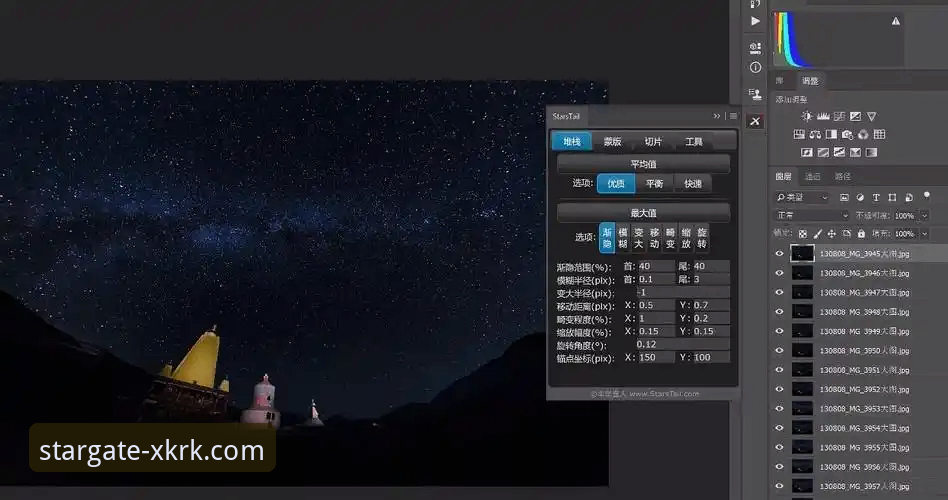Add a Gradient Map adjustment layer

tap(871, 152)
